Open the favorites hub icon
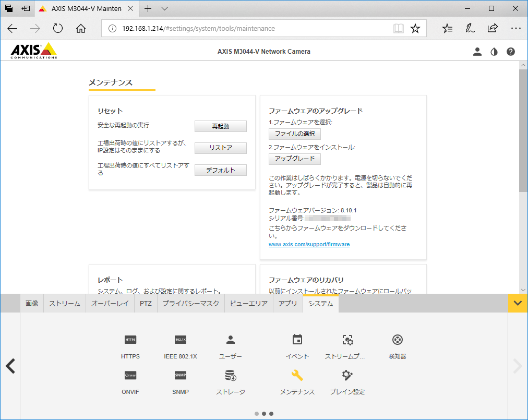 point(448,28)
